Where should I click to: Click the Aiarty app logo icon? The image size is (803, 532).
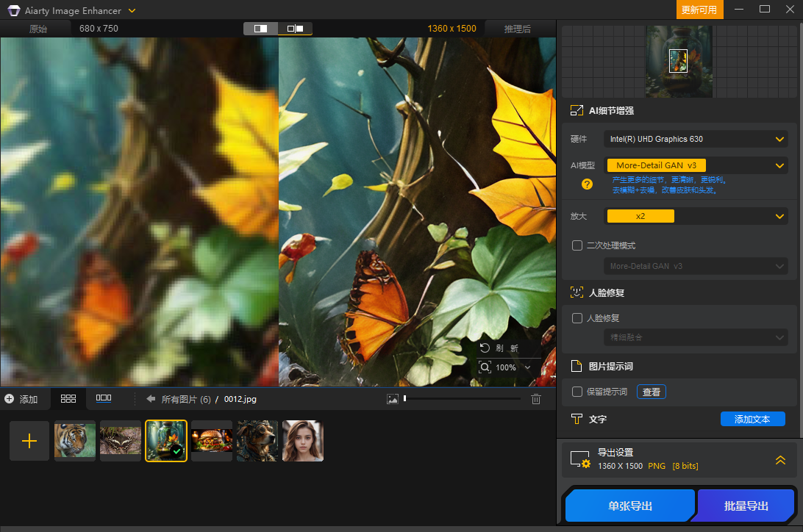14,10
